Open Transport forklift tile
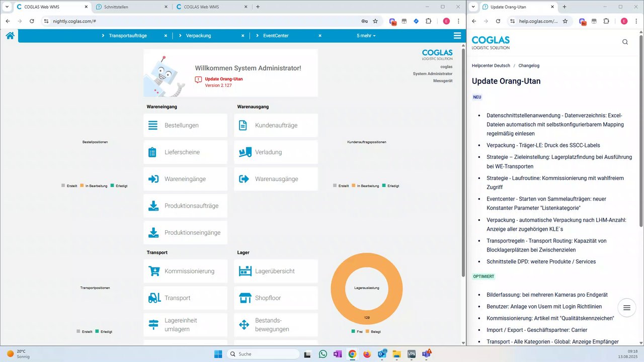 185,298
